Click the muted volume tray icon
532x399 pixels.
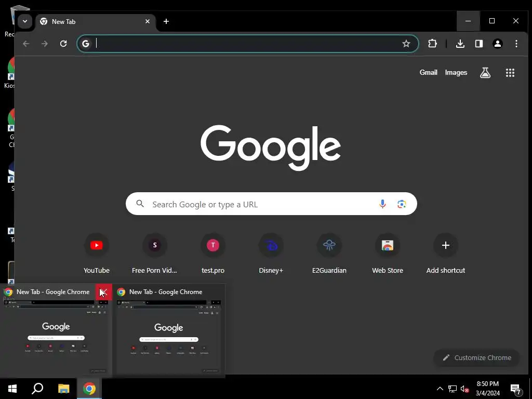[464, 389]
